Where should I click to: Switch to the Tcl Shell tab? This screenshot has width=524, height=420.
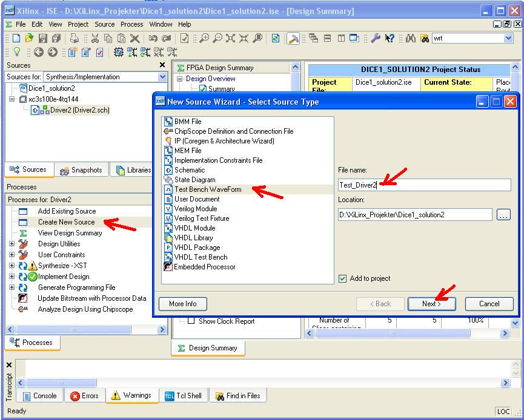tap(184, 396)
